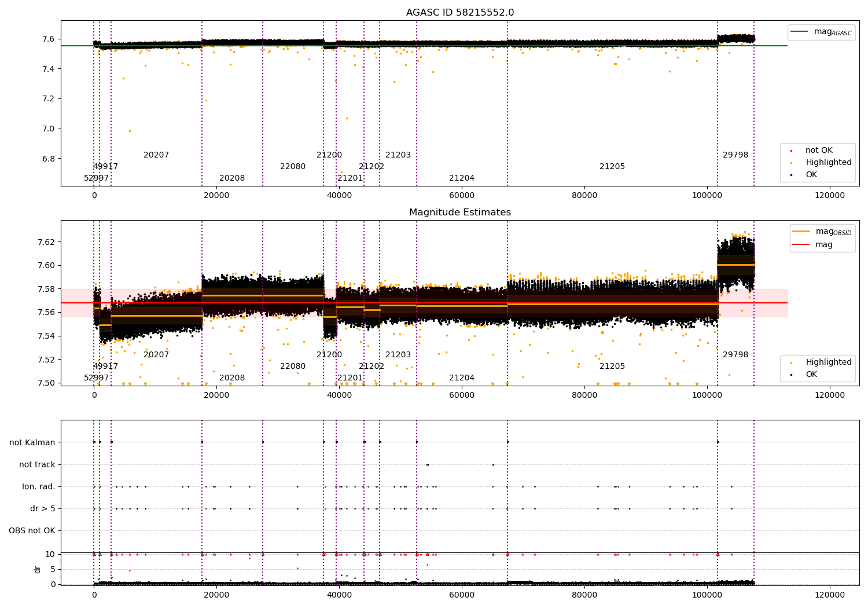
Task: Select the 'Highlighted' legend entry in the top plot
Action: click(x=829, y=163)
